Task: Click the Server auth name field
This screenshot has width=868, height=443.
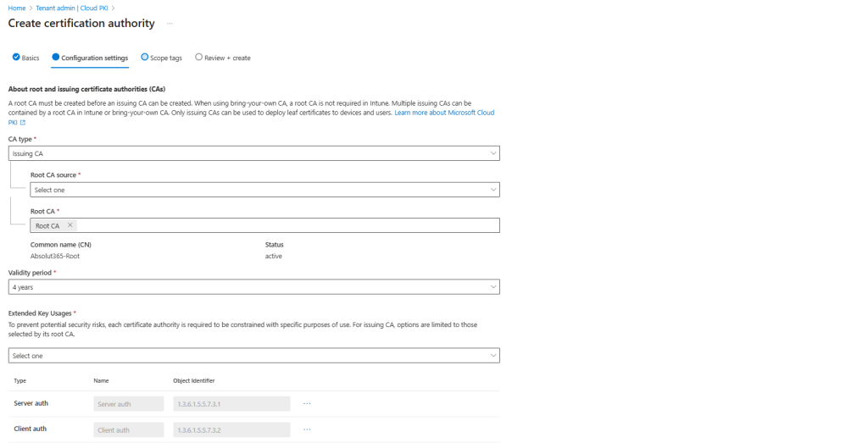Action: point(128,404)
